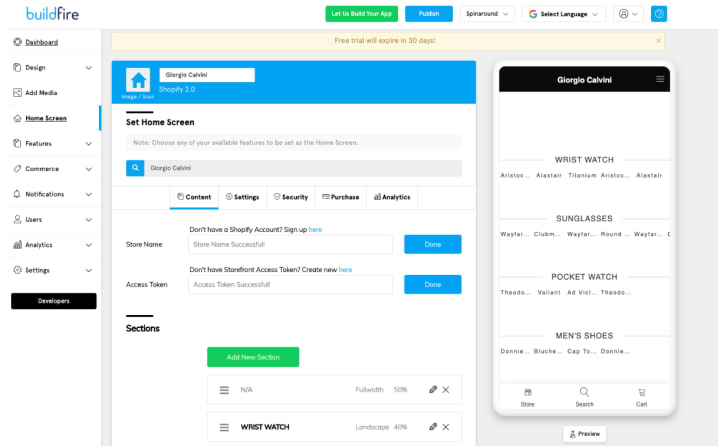Open the help icon in top bar

click(659, 14)
